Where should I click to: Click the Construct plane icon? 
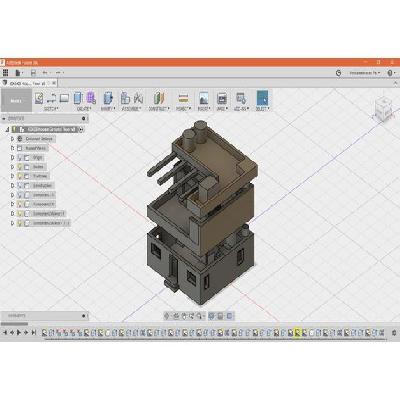[x=159, y=98]
